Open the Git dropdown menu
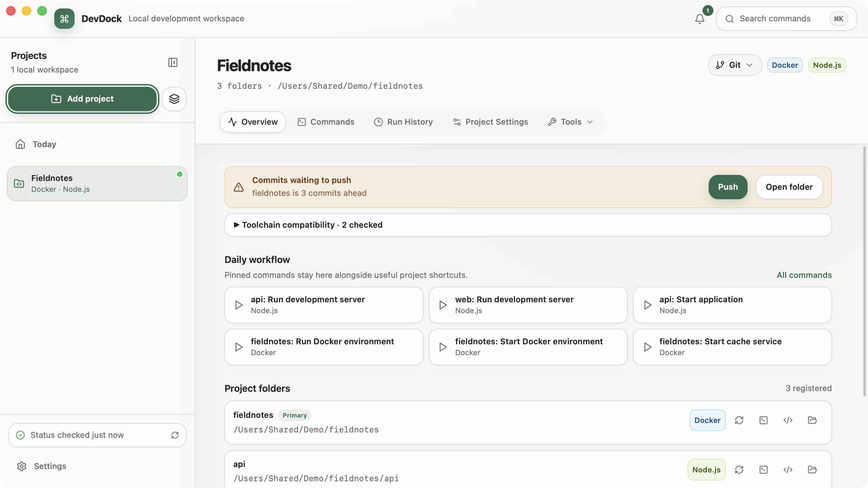This screenshot has width=868, height=488. (735, 65)
